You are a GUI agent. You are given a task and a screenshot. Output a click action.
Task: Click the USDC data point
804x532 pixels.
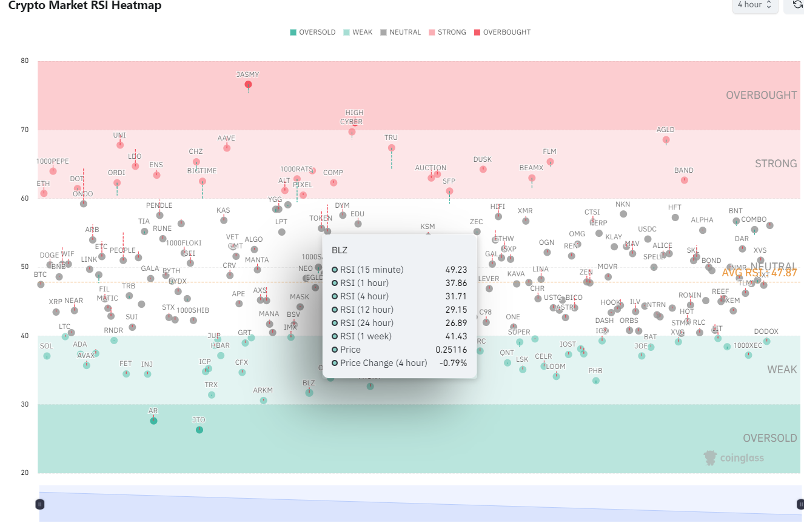648,239
